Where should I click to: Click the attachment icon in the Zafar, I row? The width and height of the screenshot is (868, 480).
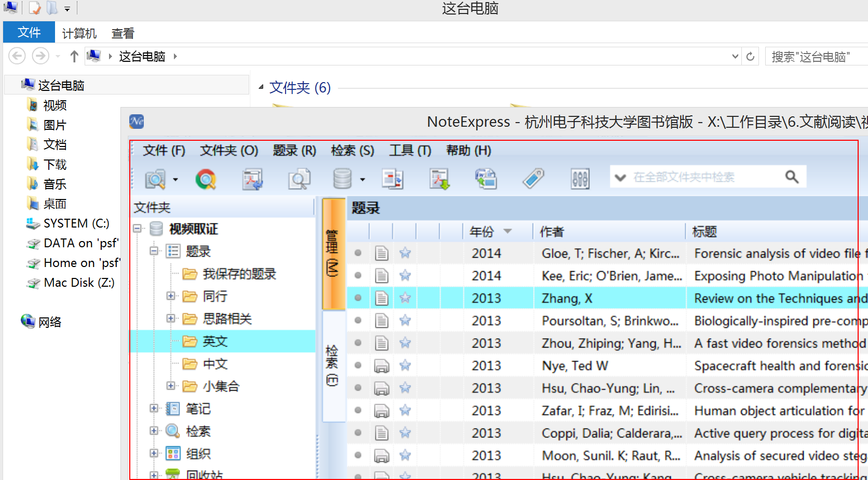[382, 411]
